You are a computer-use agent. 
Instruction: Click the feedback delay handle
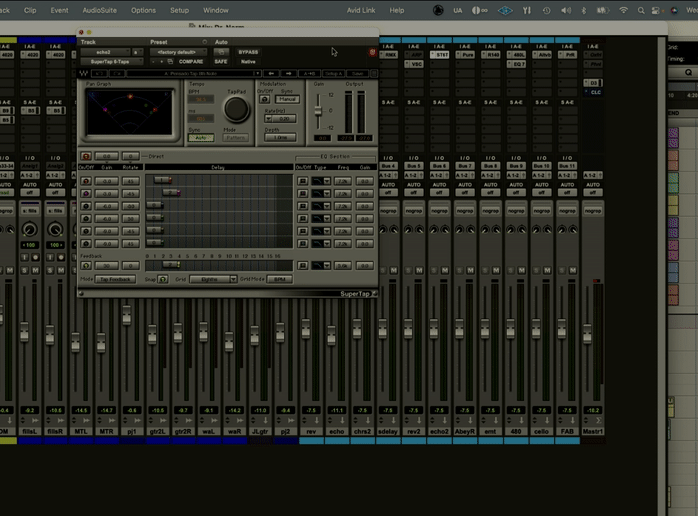pos(171,264)
